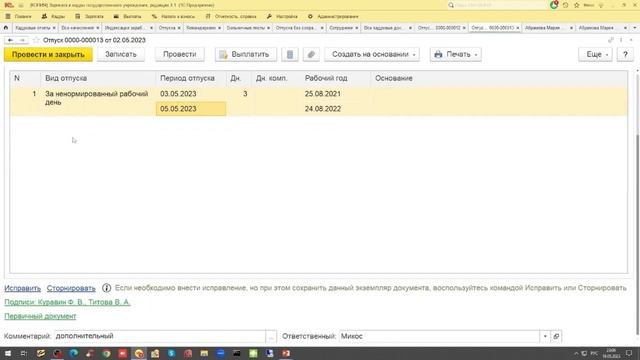Screen dimensions: 640x360
Task: Open the Настройка menu section
Action: coord(282,16)
